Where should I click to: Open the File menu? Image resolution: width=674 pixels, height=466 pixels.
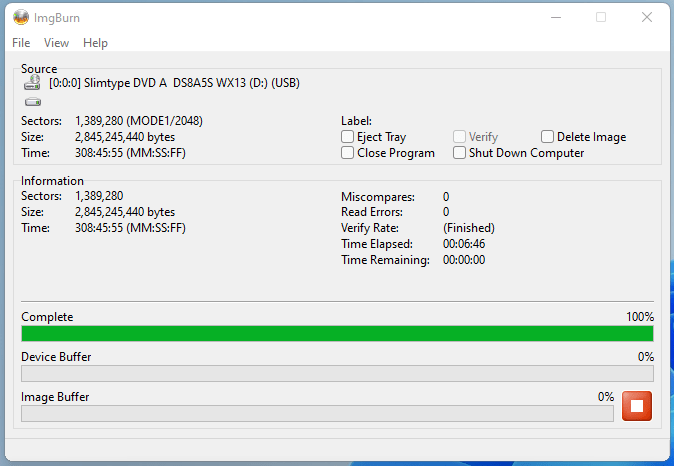[21, 43]
